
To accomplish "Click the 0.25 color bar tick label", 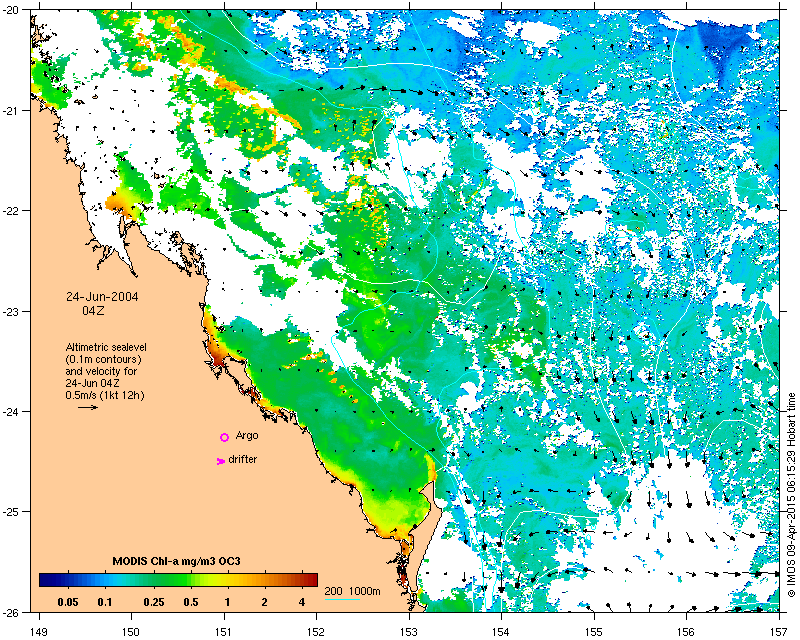I will [x=154, y=602].
